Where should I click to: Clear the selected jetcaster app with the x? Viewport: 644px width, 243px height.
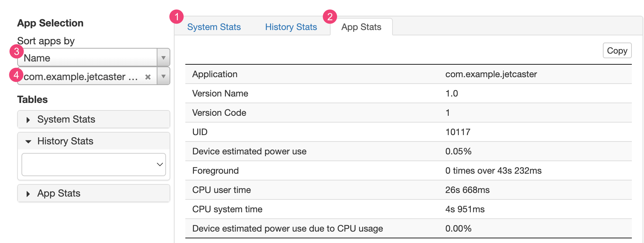point(148,77)
